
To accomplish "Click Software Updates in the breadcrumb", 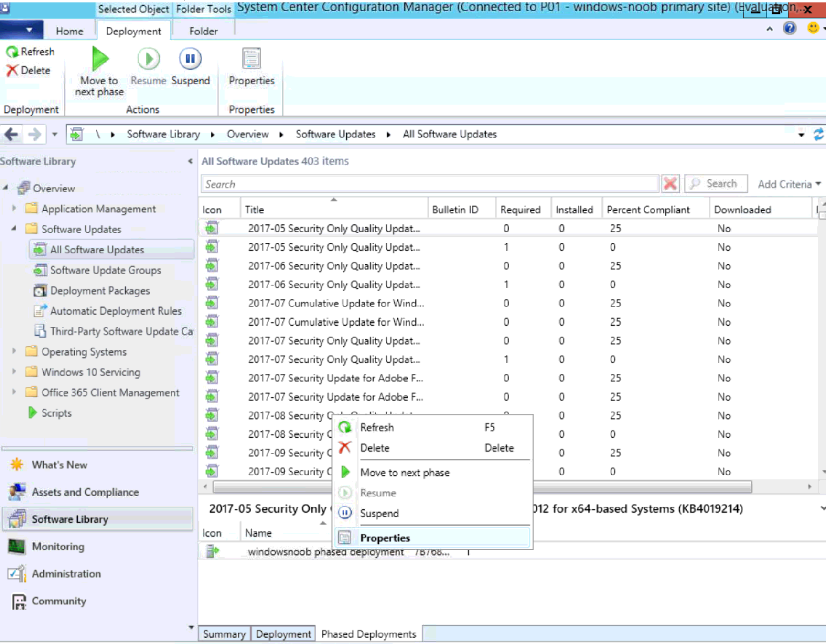I will tap(335, 135).
